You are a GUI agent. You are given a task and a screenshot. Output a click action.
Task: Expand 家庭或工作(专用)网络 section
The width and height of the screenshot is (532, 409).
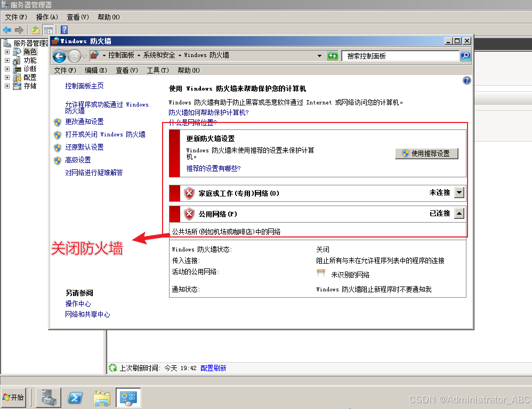(459, 193)
